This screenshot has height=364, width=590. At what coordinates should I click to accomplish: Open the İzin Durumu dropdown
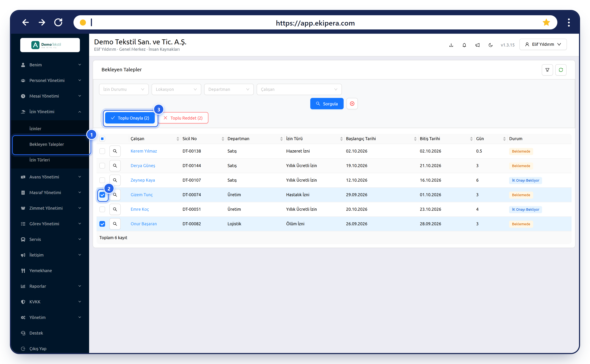click(x=124, y=89)
